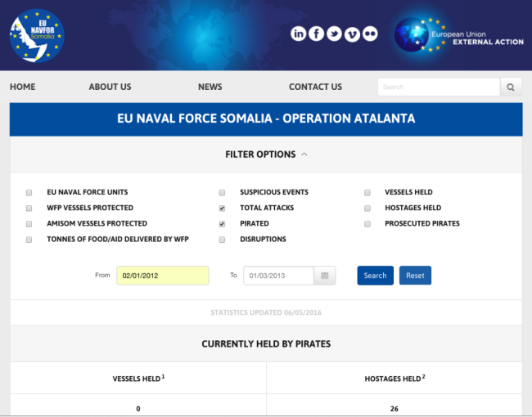This screenshot has width=532, height=417.
Task: Click the EU Naval Force Units label
Action: click(x=88, y=192)
